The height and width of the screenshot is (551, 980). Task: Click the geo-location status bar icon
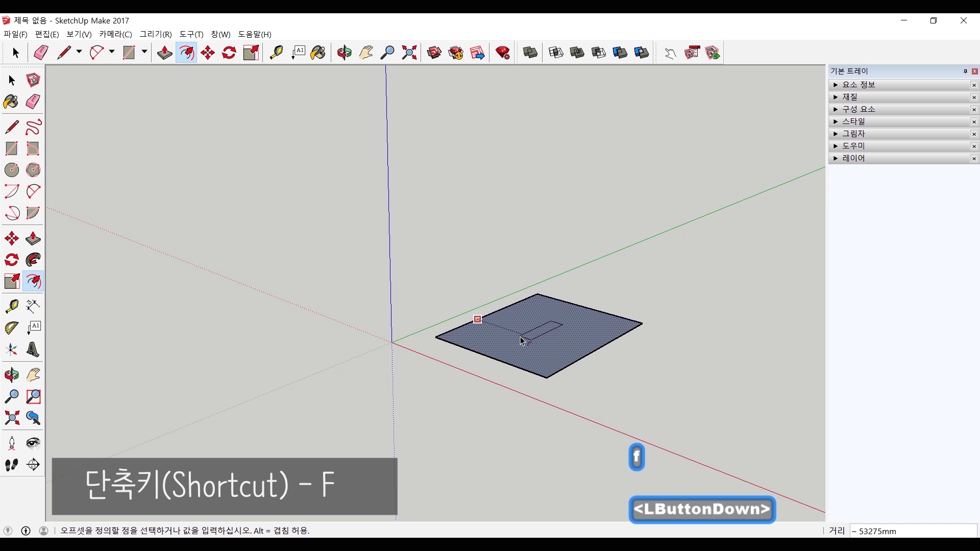point(8,531)
